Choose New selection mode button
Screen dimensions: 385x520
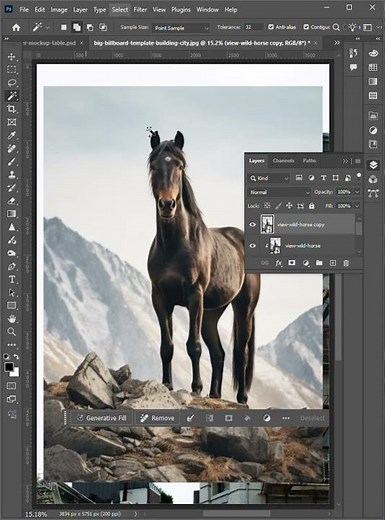(63, 27)
